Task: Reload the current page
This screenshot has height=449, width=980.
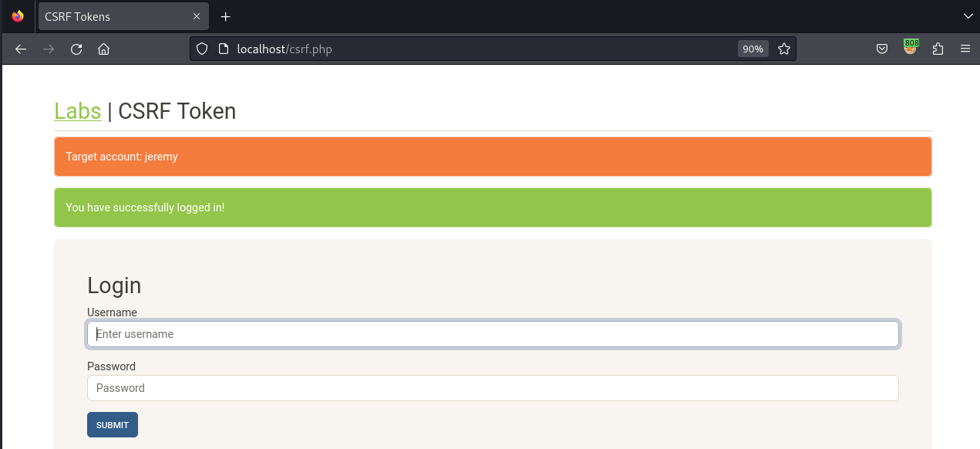Action: click(76, 49)
